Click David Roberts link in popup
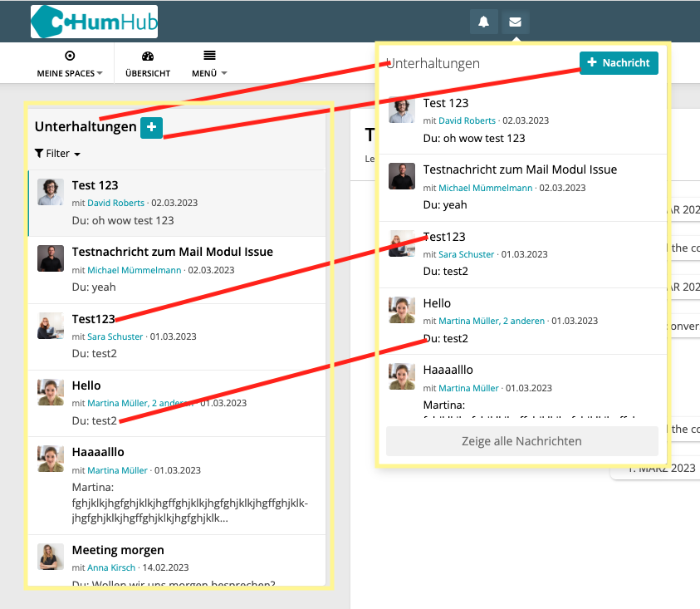 (x=467, y=120)
